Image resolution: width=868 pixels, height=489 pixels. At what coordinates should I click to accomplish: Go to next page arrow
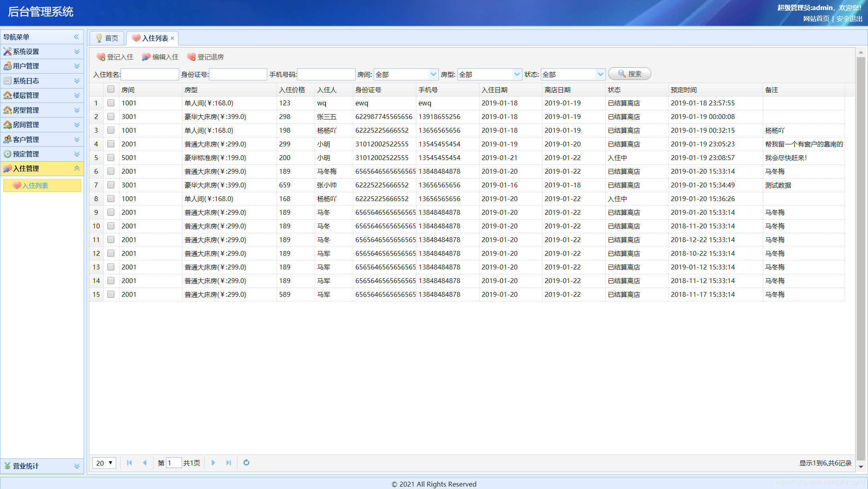(x=213, y=462)
